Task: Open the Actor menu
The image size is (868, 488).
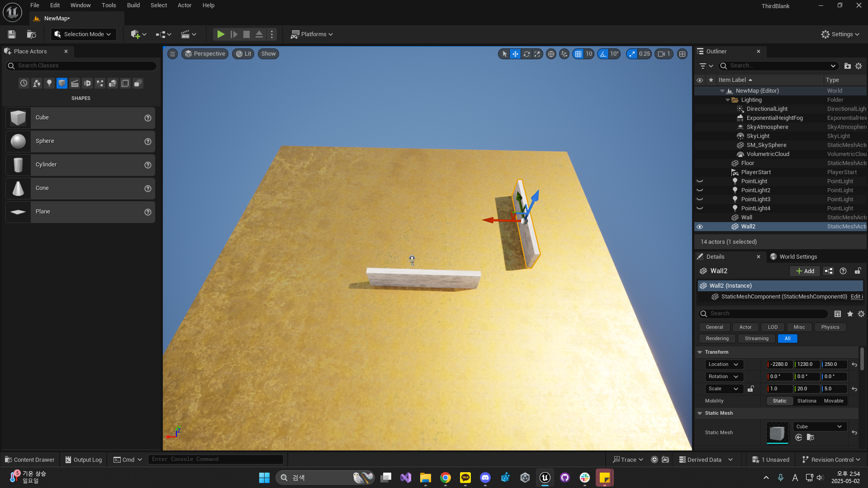Action: click(185, 5)
